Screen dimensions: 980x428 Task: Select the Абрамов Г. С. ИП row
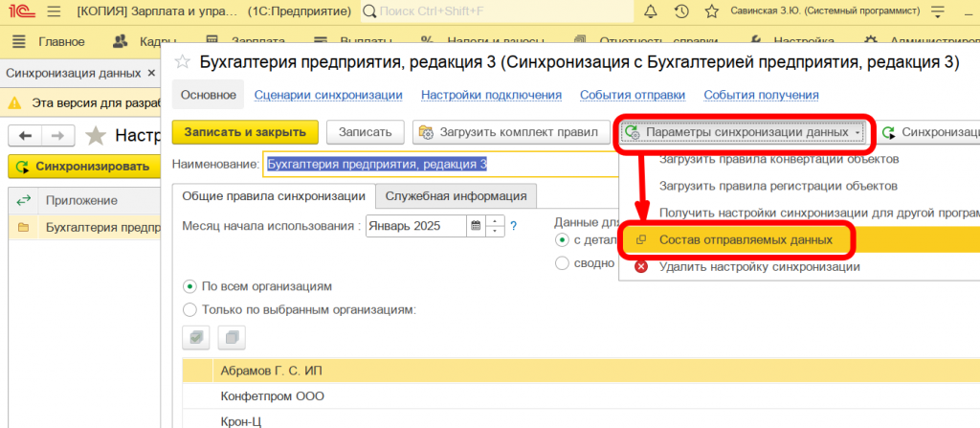(581, 372)
